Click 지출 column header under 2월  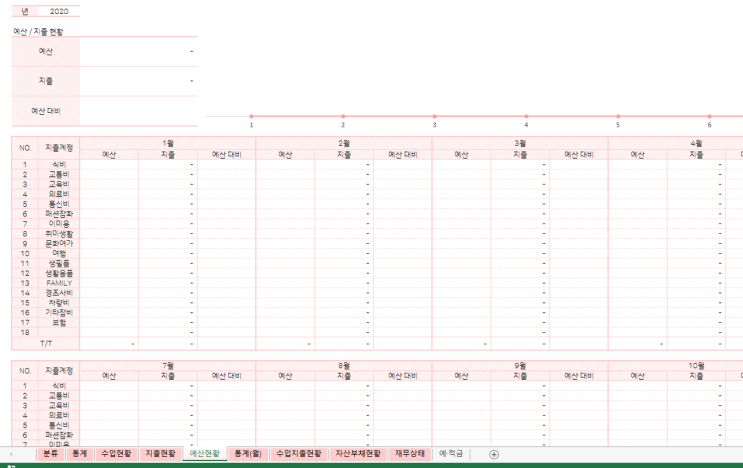pos(344,154)
